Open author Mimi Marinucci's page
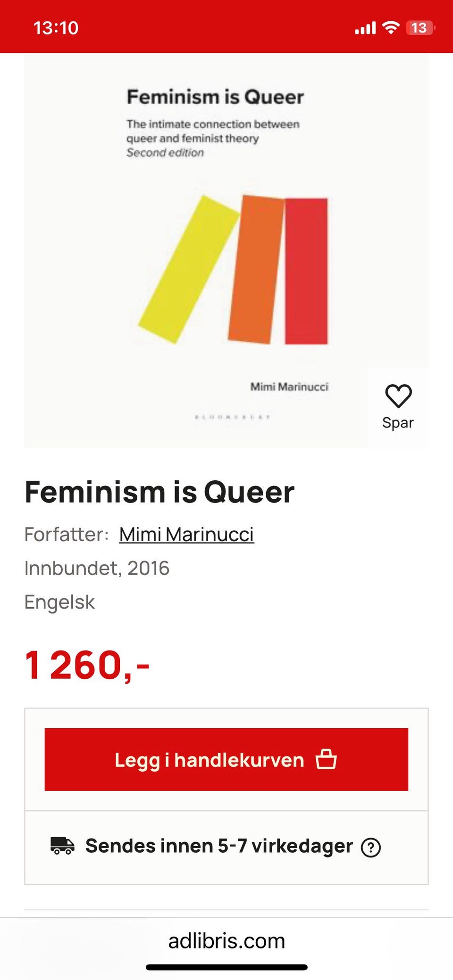 (x=186, y=535)
